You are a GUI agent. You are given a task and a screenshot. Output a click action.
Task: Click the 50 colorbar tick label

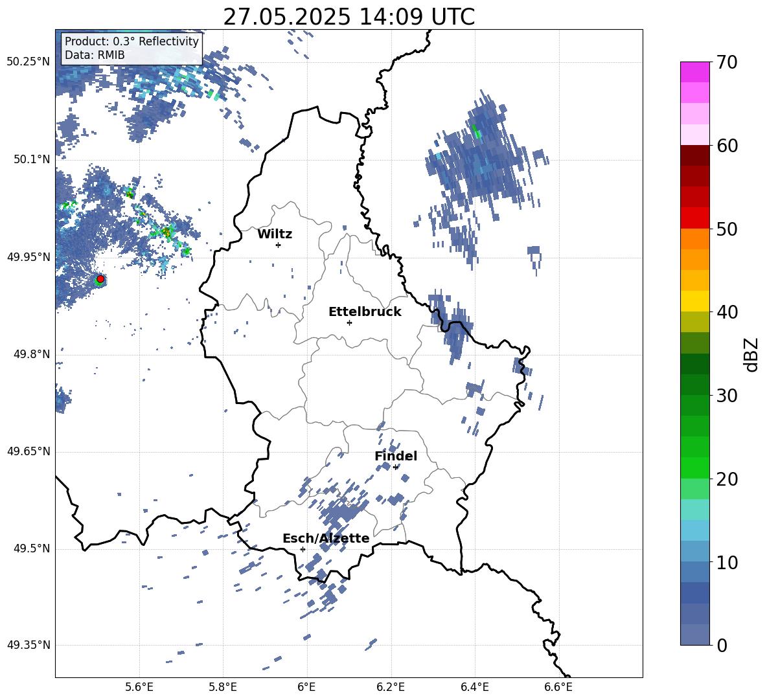(727, 229)
